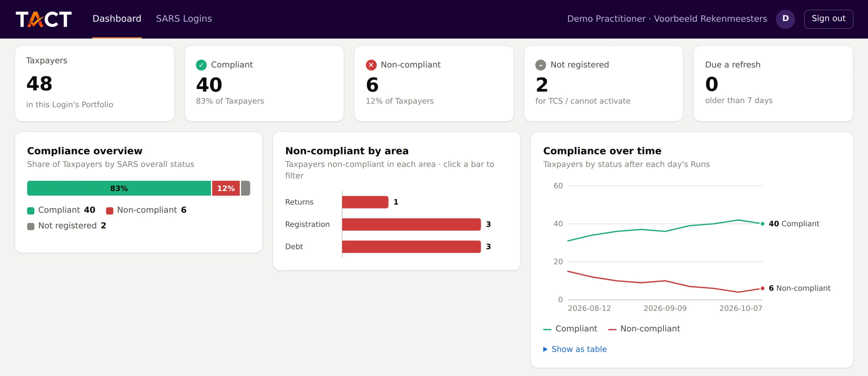The width and height of the screenshot is (868, 376).
Task: Click the Debt area label
Action: coord(294,247)
